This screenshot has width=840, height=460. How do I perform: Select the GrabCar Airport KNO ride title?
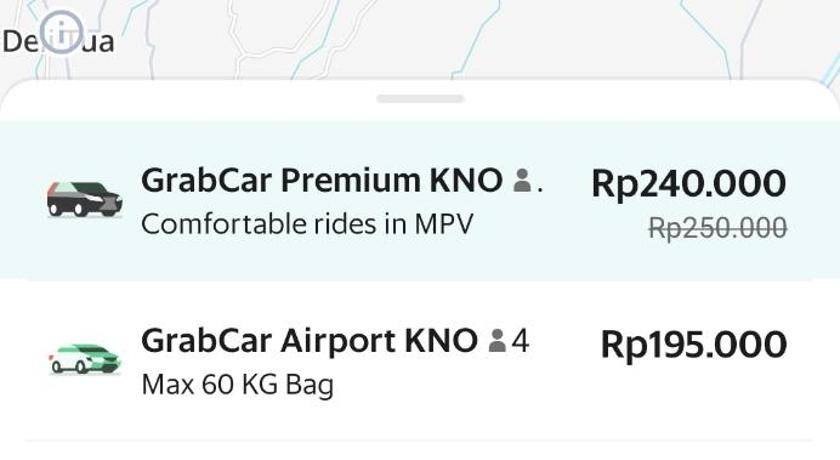[x=309, y=341]
